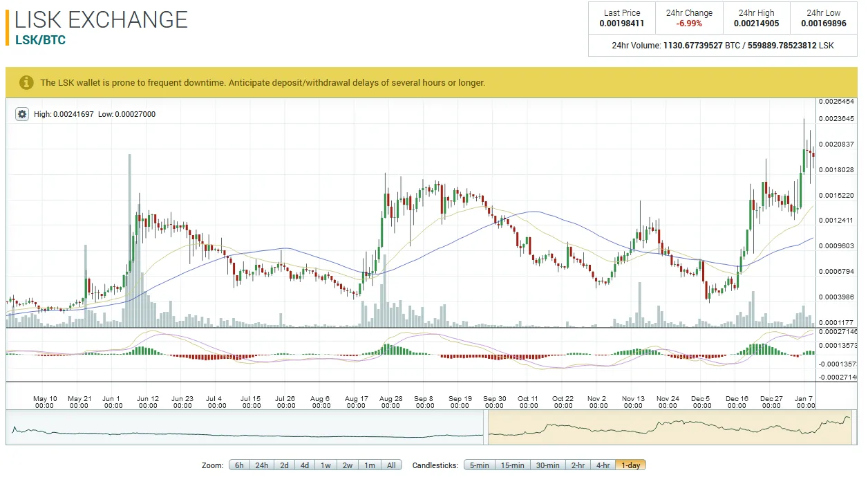
Task: Set zoom to 2w
Action: click(x=348, y=465)
